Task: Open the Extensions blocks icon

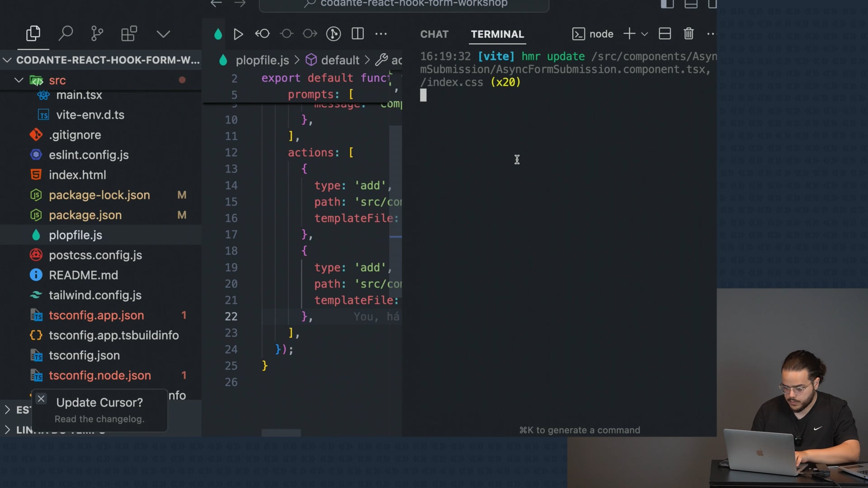Action: click(x=129, y=34)
